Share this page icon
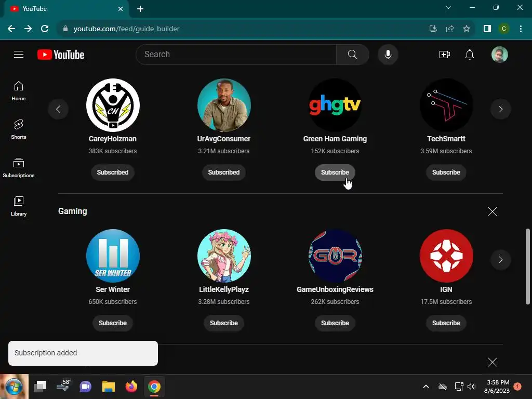532x399 pixels. point(450,29)
